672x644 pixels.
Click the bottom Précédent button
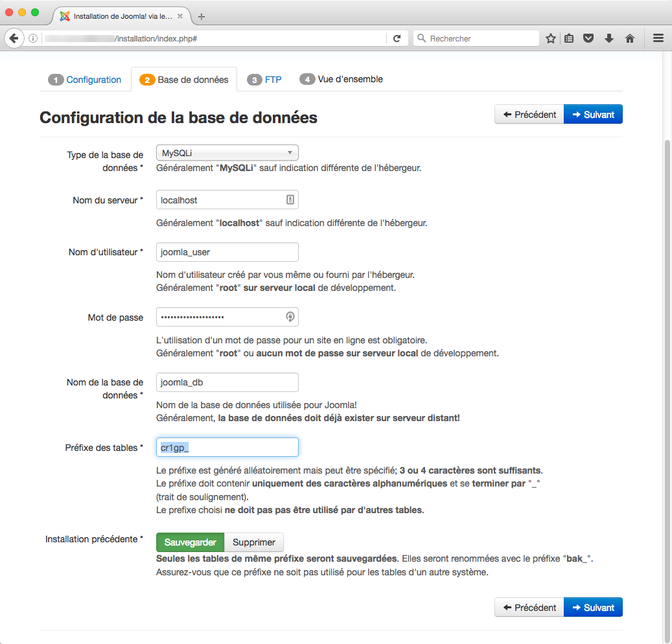(x=529, y=607)
